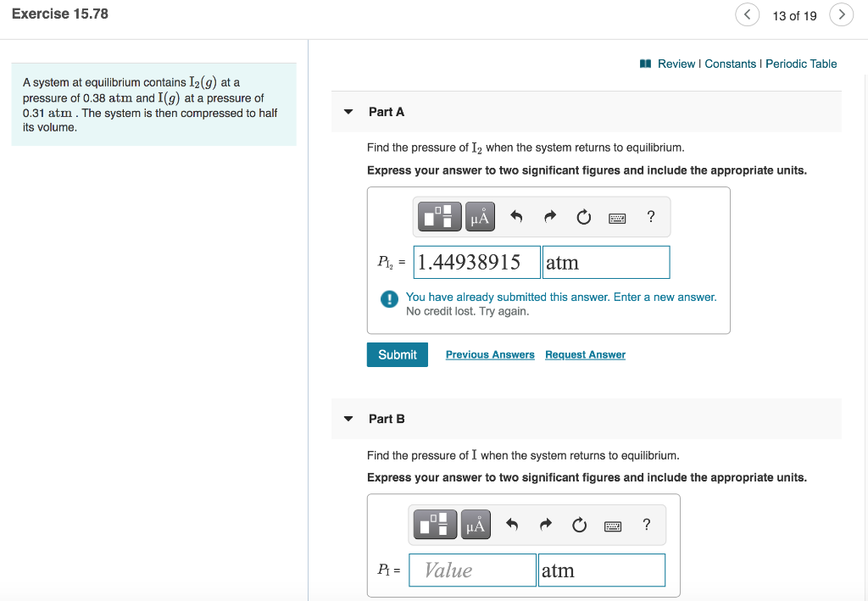This screenshot has width=868, height=601.
Task: Undo last entry in Part B
Action: (511, 524)
